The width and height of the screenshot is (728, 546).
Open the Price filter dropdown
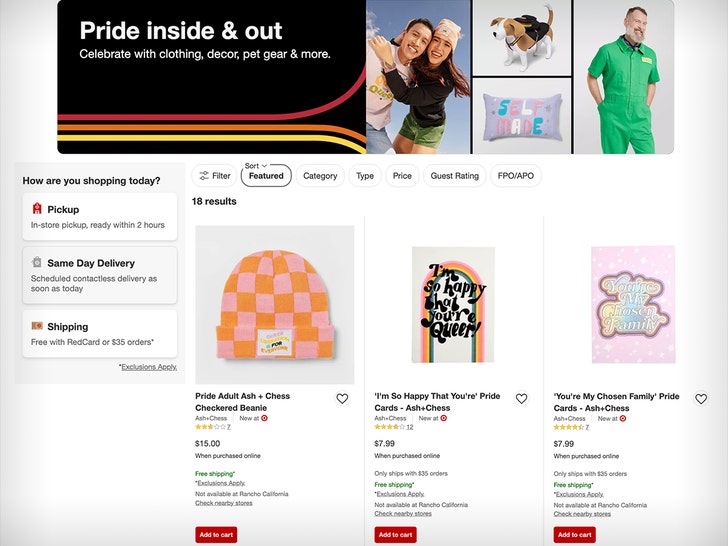402,176
